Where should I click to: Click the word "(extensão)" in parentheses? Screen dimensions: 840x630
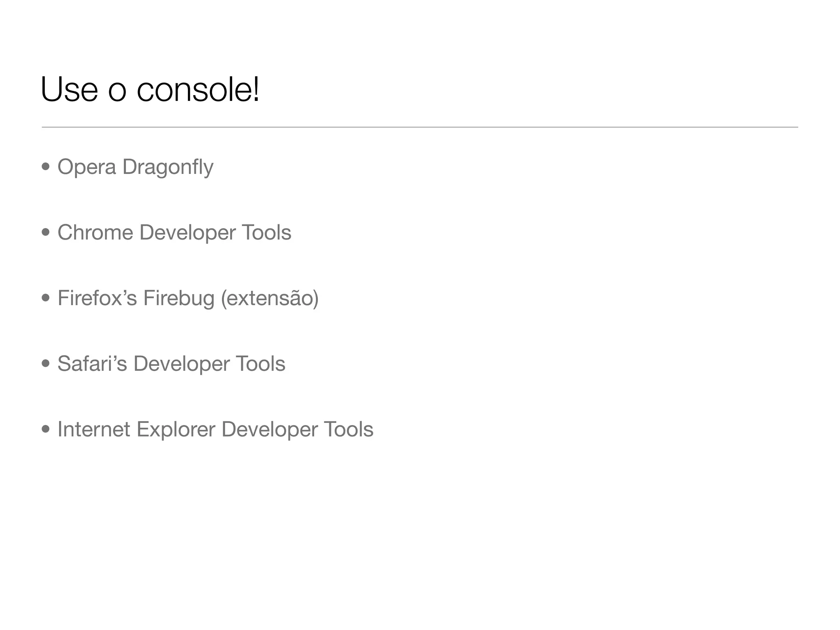tap(269, 298)
